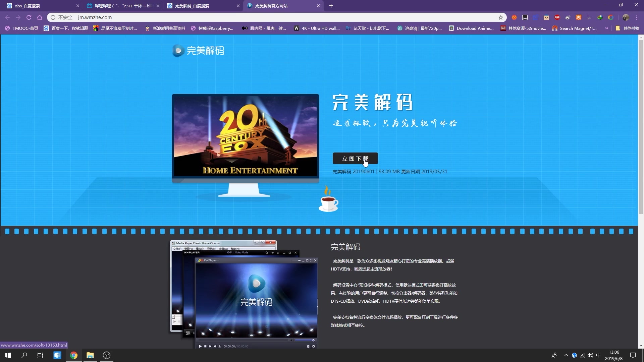The width and height of the screenshot is (644, 362).
Task: Switch to the obs_百度搜索 tab
Action: coord(40,6)
